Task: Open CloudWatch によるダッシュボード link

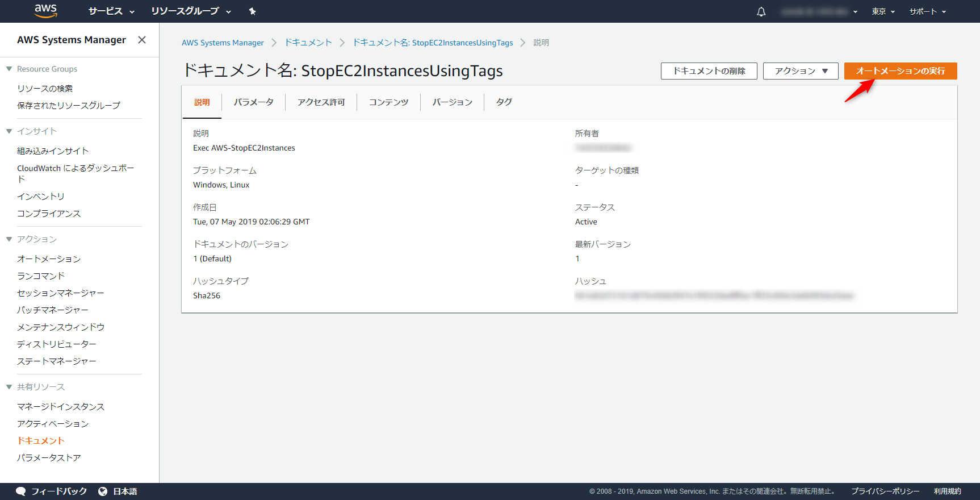Action: point(76,174)
